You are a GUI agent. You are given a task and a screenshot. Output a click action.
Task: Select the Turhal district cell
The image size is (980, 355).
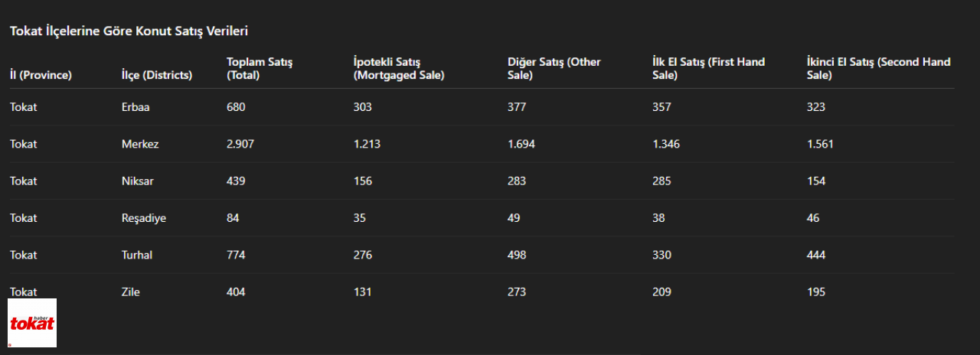[137, 255]
